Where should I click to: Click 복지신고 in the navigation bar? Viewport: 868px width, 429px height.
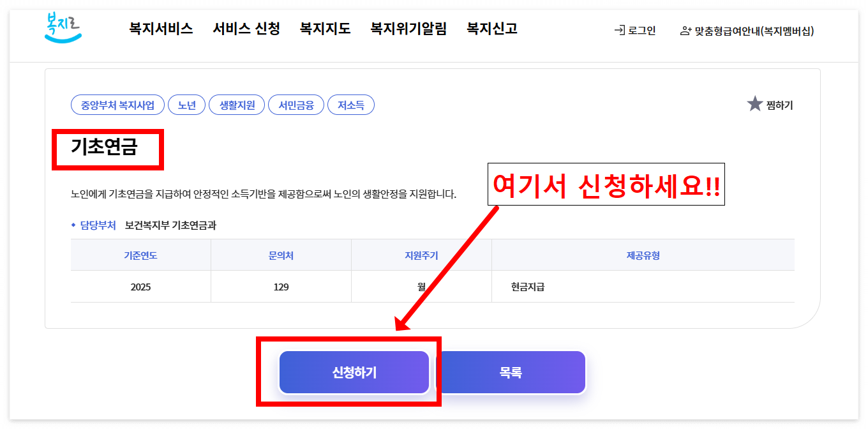click(491, 28)
